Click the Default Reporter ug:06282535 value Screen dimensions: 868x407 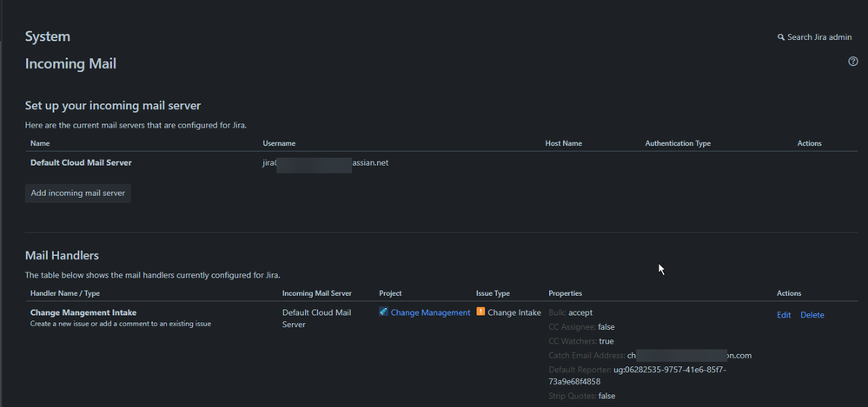[637, 376]
